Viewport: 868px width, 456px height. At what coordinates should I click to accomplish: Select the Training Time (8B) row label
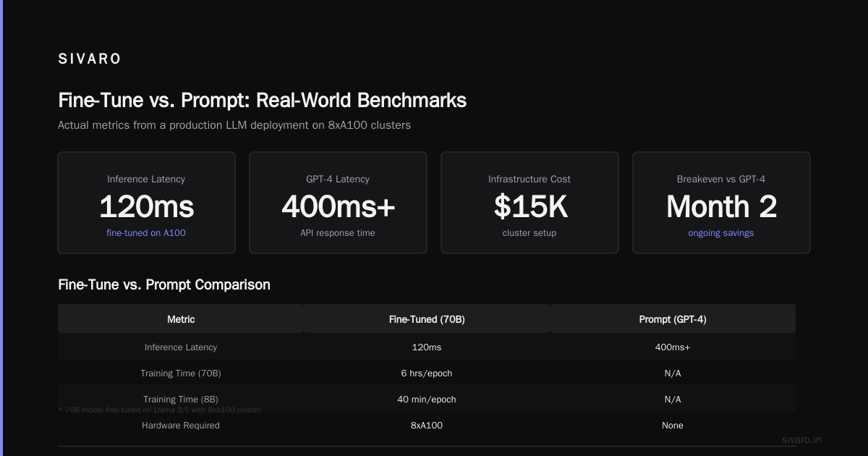[x=181, y=400]
